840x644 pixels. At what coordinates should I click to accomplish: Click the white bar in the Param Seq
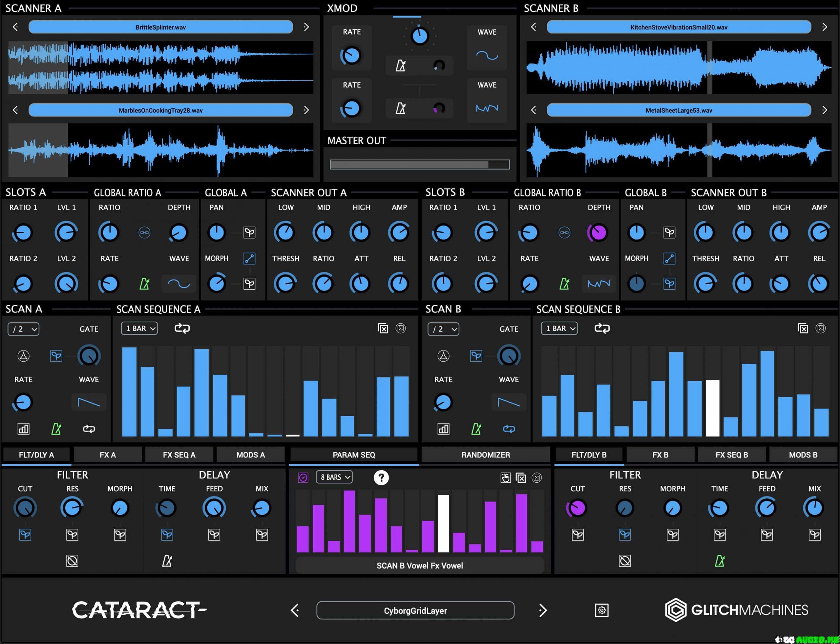pos(443,524)
